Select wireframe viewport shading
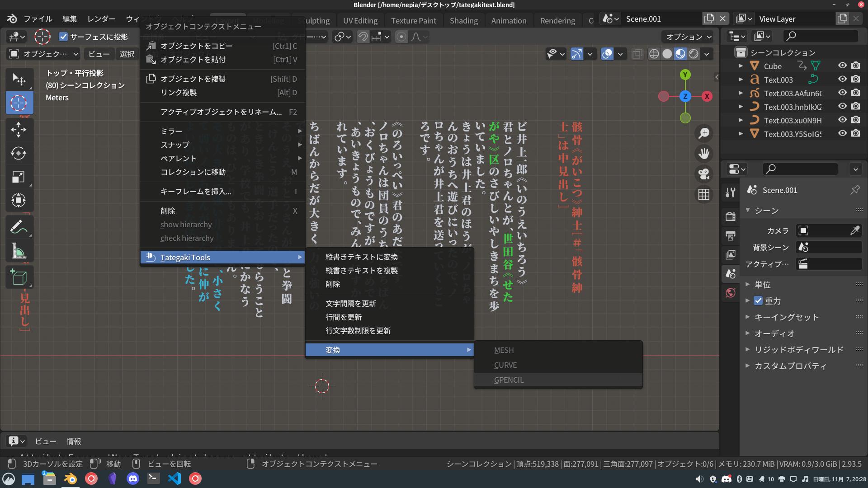Image resolution: width=868 pixels, height=488 pixels. pos(654,54)
